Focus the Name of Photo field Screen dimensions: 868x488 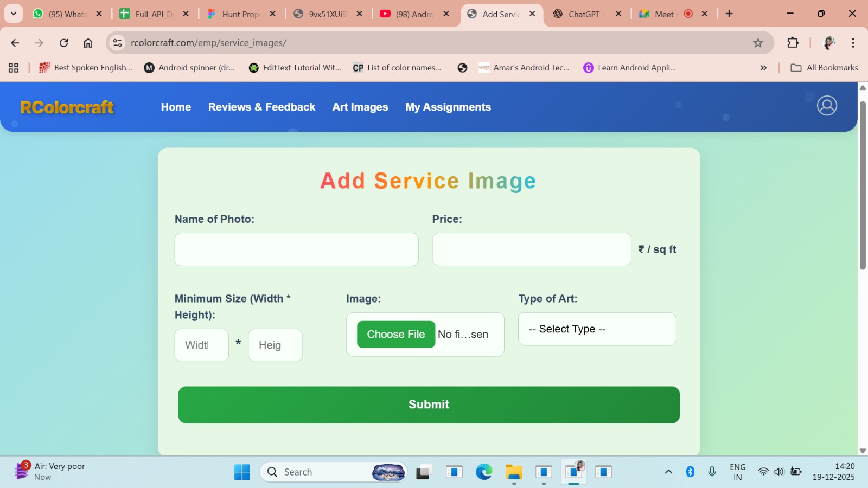296,249
